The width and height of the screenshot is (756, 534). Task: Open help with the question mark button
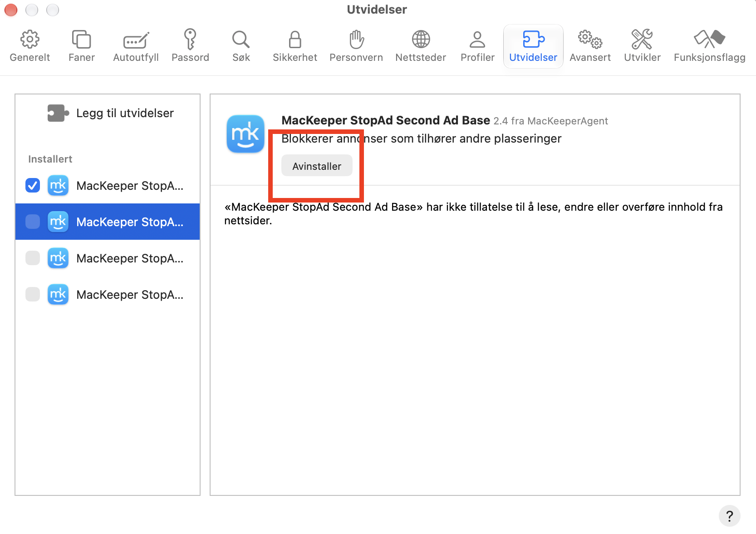729,516
